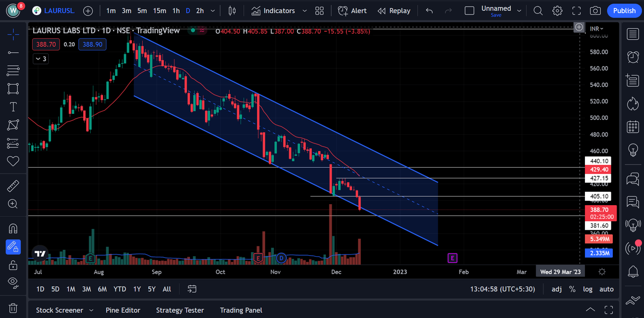Open the Pine Editor tab

click(x=123, y=310)
